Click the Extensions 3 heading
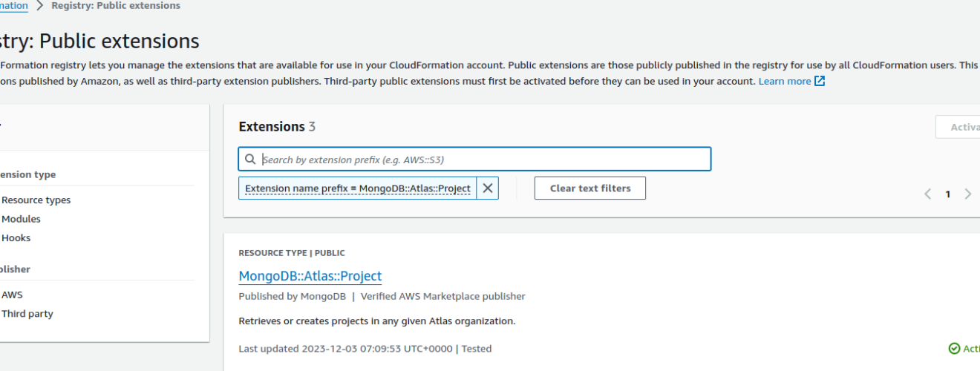 tap(277, 127)
